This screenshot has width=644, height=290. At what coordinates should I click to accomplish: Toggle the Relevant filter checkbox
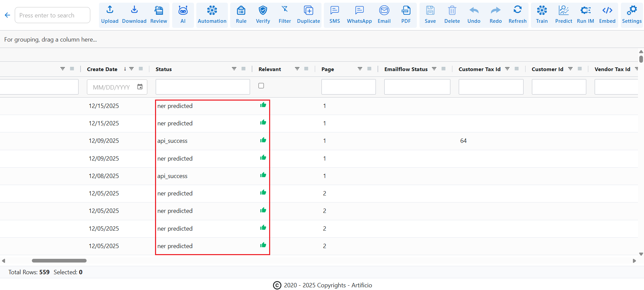[261, 86]
